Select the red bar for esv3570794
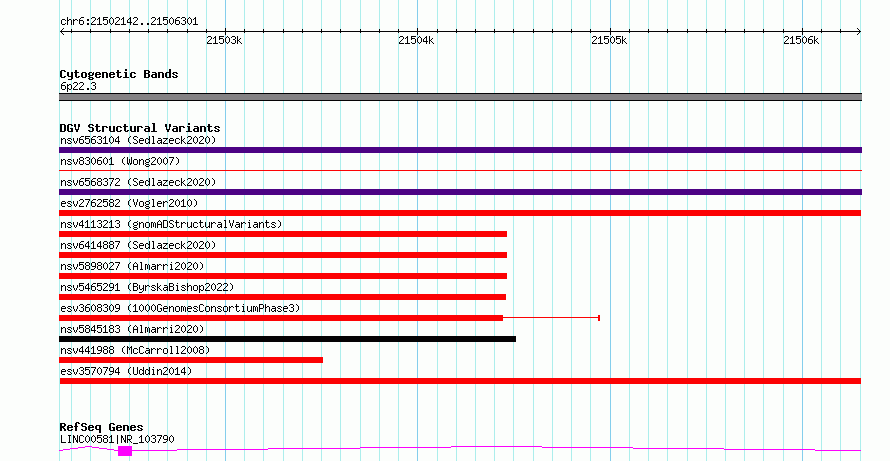The height and width of the screenshot is (461, 890). 460,381
